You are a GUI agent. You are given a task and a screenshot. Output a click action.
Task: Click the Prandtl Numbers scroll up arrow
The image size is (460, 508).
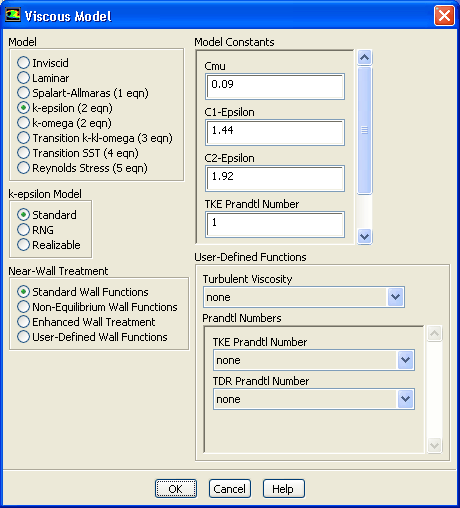coord(434,333)
